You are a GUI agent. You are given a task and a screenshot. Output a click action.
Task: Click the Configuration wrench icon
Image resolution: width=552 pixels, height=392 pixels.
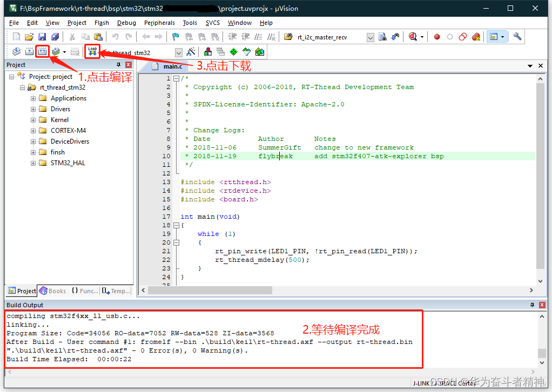pyautogui.click(x=517, y=37)
